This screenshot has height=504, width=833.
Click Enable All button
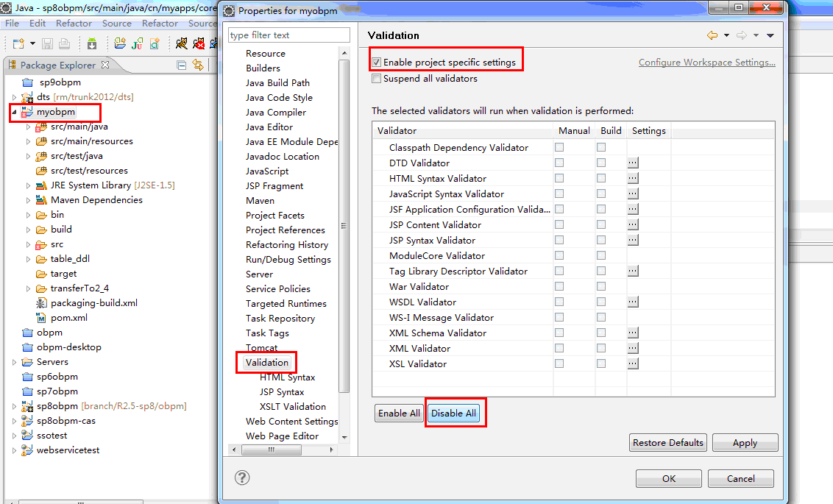[x=399, y=414]
